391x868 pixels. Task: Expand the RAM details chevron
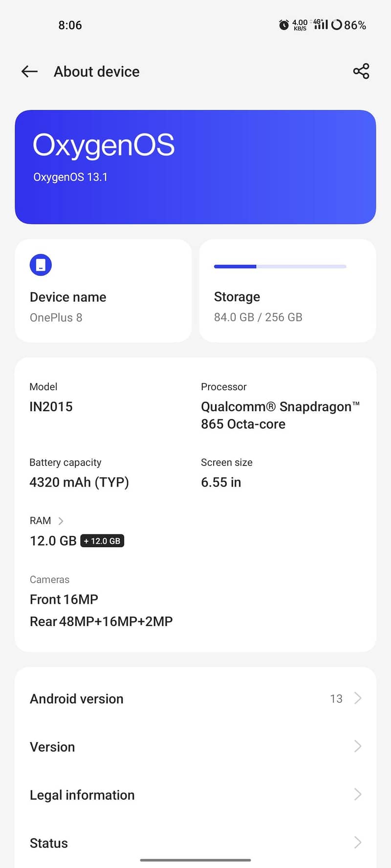(x=61, y=520)
